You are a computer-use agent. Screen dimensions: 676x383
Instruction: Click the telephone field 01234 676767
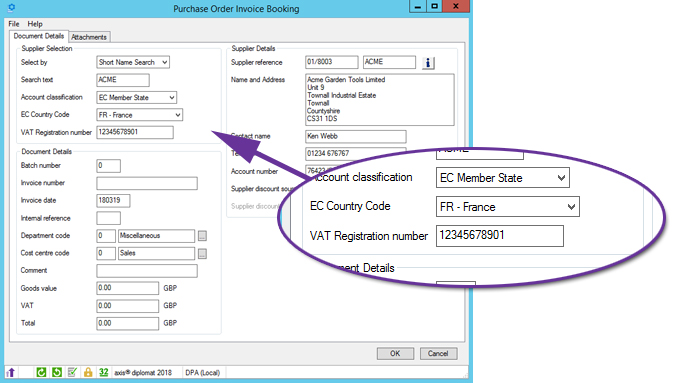click(x=355, y=154)
